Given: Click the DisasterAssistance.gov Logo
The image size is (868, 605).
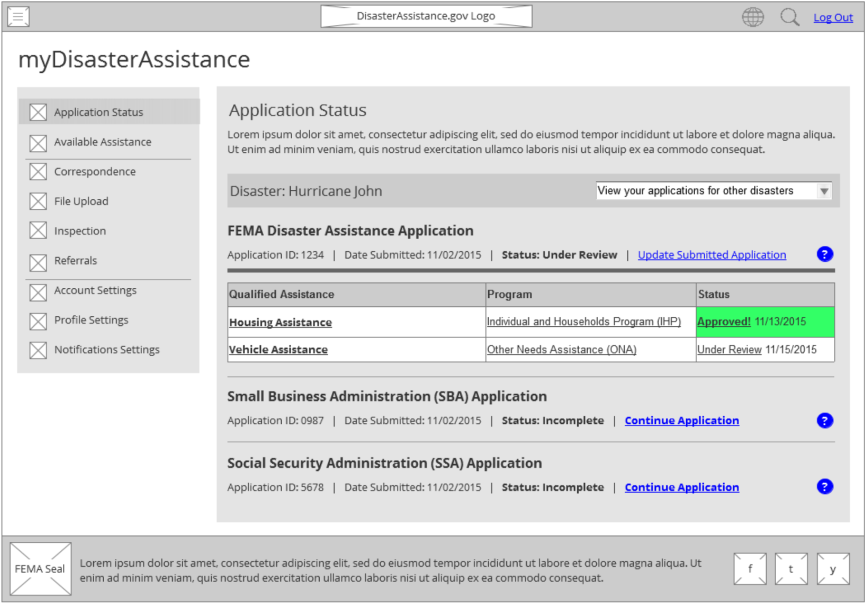Looking at the screenshot, I should point(426,16).
